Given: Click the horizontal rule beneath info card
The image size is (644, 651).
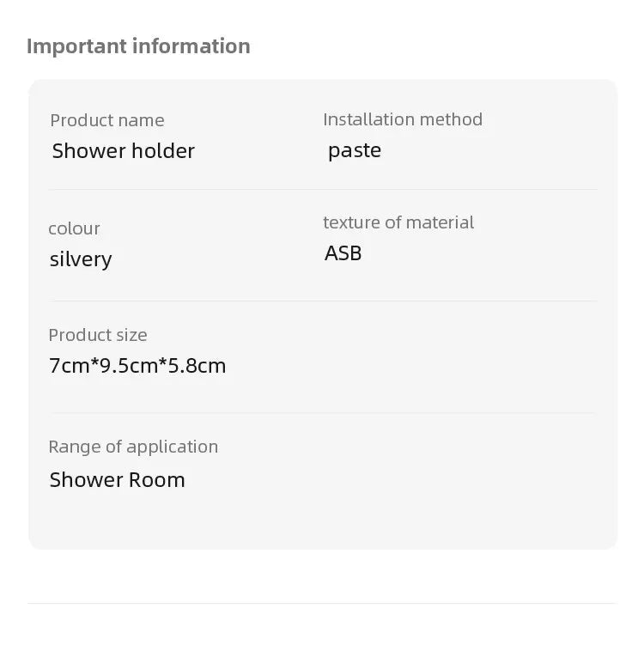Looking at the screenshot, I should click(x=322, y=603).
